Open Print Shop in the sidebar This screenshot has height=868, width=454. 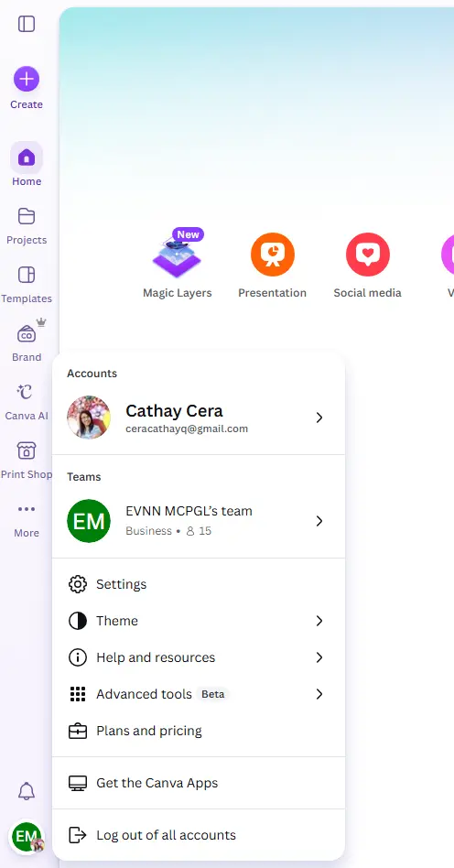27,461
